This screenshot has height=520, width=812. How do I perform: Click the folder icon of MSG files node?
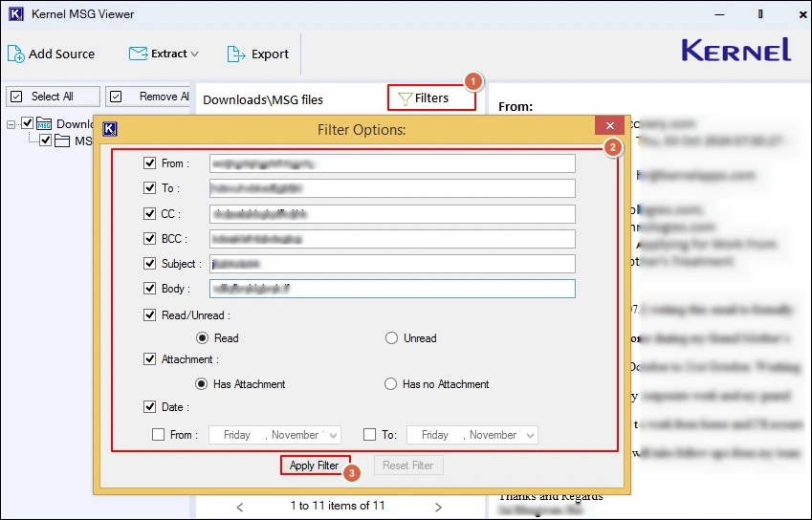(62, 141)
